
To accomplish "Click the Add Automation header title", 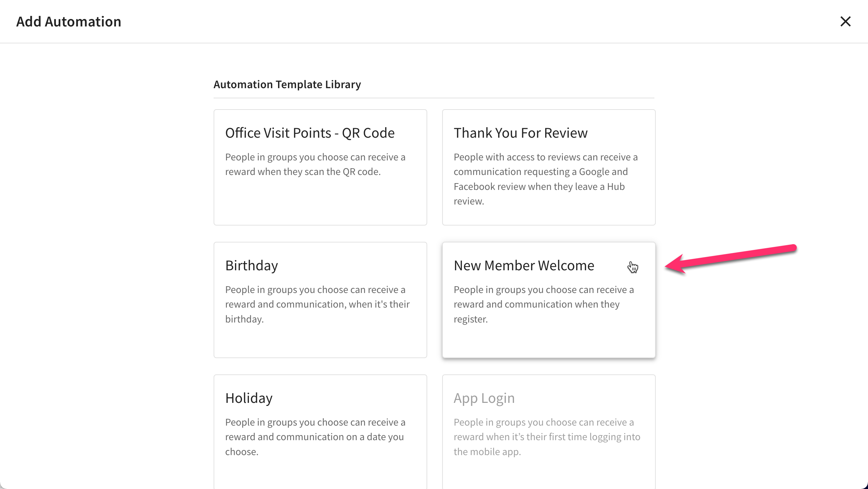I will point(69,22).
